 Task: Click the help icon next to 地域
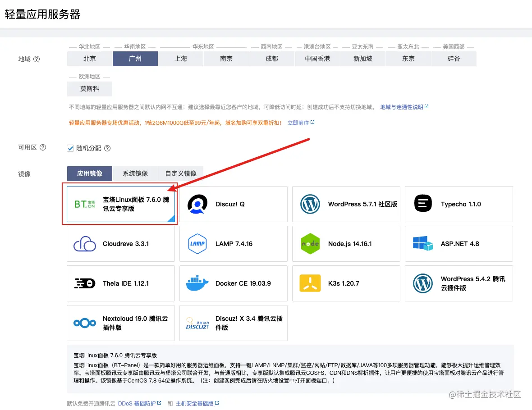tap(37, 59)
